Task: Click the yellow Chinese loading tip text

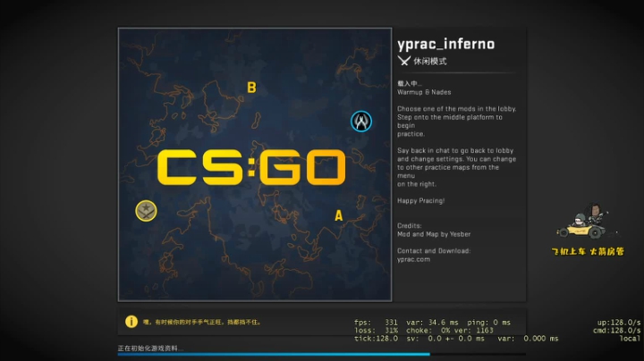Action: pos(201,322)
